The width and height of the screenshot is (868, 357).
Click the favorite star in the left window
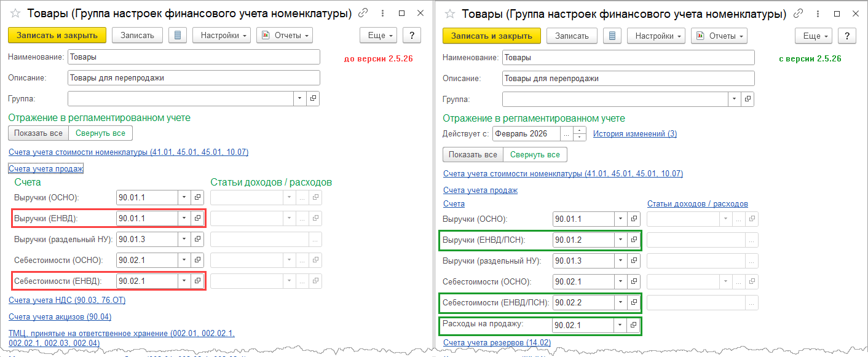click(16, 14)
